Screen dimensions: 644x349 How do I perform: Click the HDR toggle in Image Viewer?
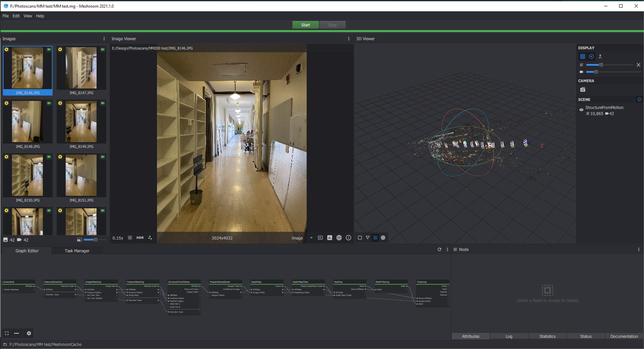tap(140, 237)
